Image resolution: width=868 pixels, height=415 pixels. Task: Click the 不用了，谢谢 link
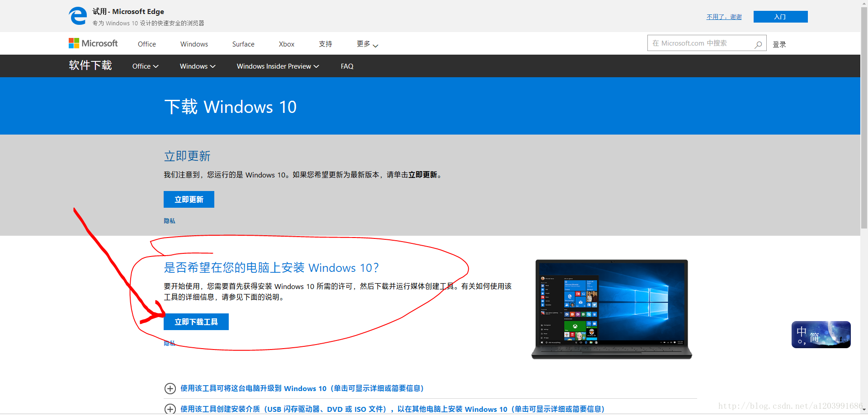click(724, 17)
